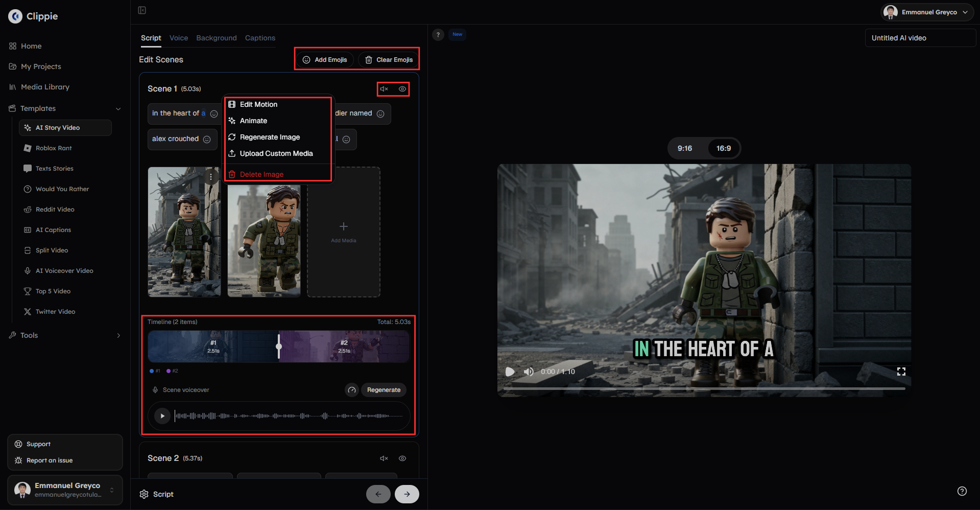Toggle mute for Scene 2

(x=384, y=458)
